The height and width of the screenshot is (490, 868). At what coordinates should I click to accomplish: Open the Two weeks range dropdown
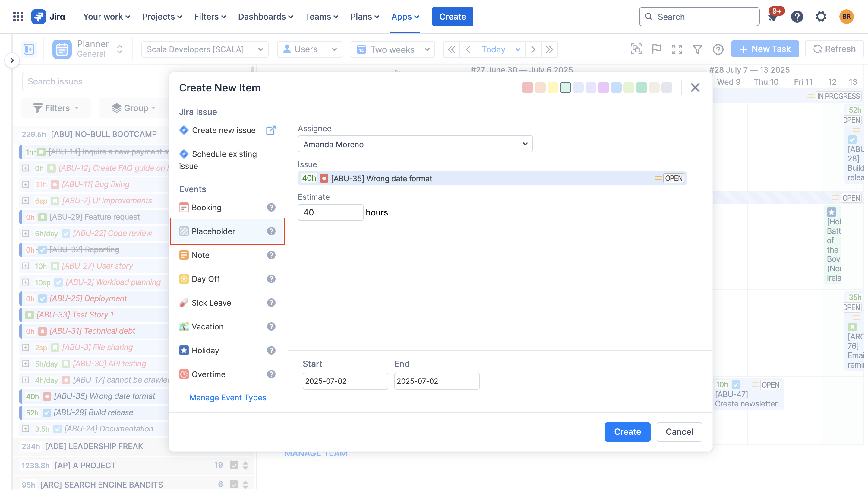coord(393,49)
